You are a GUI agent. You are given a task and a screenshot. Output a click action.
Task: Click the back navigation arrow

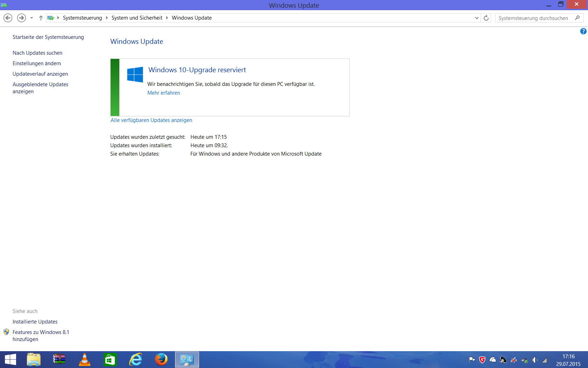[8, 18]
